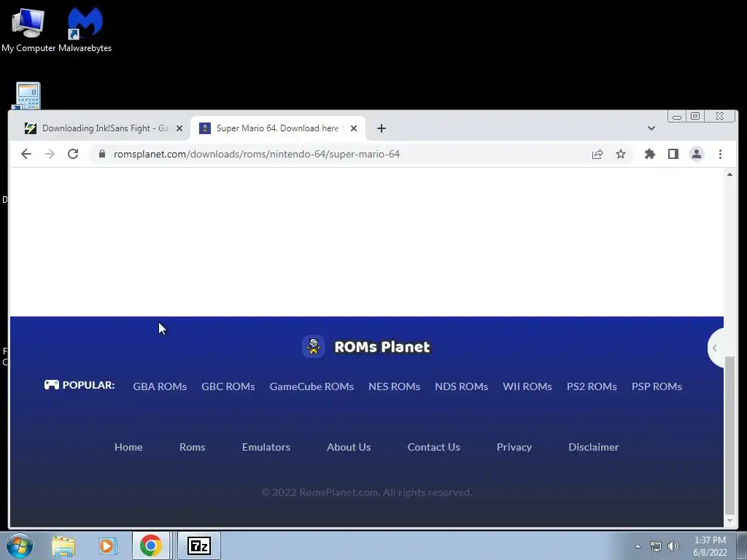
Task: Select the My Computer desktop icon
Action: [28, 29]
